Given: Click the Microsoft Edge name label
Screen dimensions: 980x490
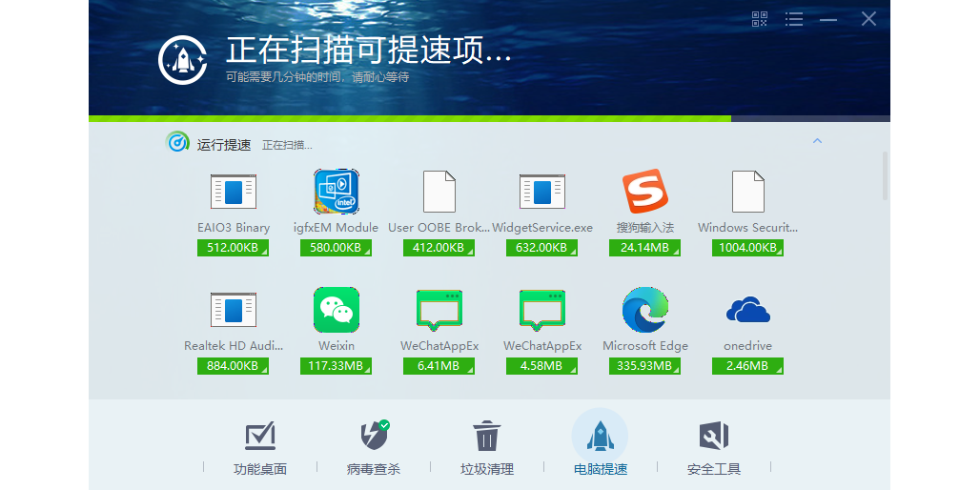Looking at the screenshot, I should click(x=645, y=346).
